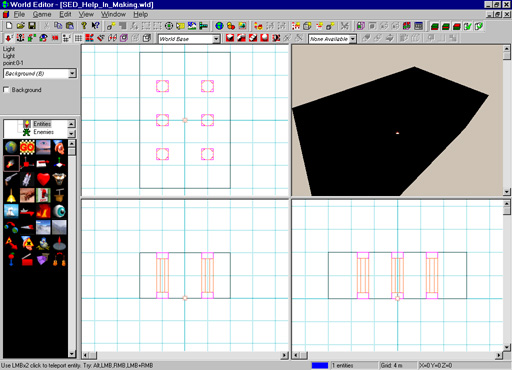Pick the GO checkered flag entity
The width and height of the screenshot is (512, 370).
click(27, 147)
